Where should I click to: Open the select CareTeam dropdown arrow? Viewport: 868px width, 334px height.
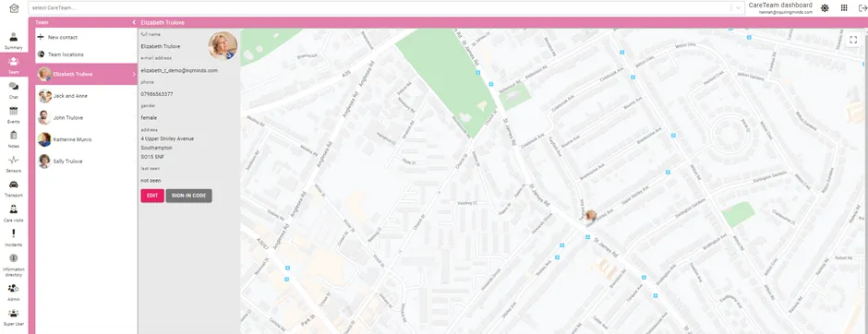tap(738, 7)
